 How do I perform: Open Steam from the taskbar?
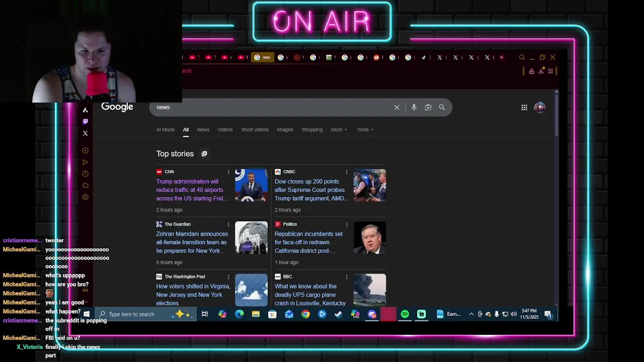point(339,314)
